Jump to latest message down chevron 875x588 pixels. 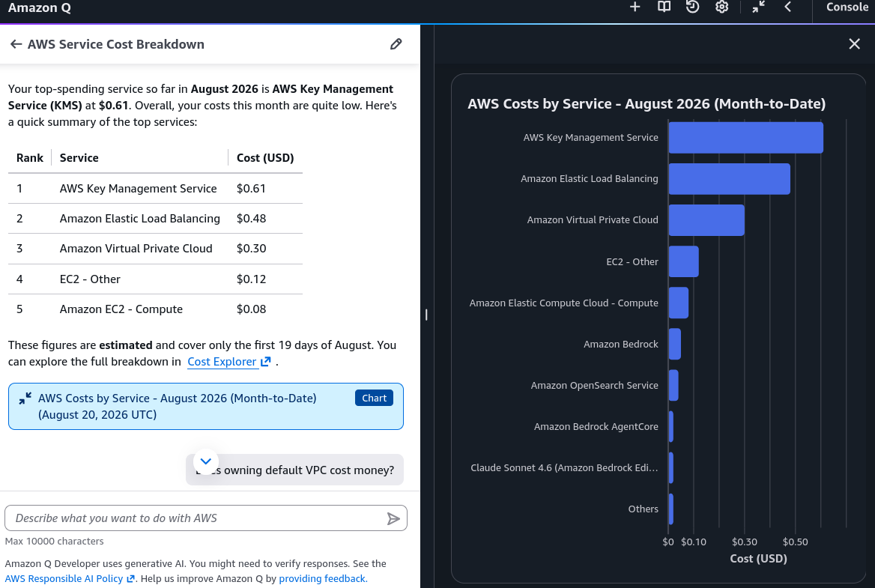(205, 461)
